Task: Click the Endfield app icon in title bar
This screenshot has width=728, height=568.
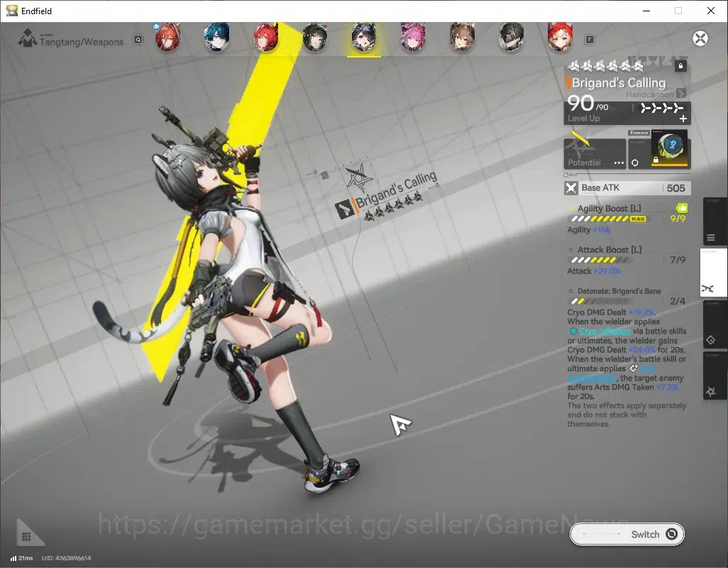Action: point(11,11)
